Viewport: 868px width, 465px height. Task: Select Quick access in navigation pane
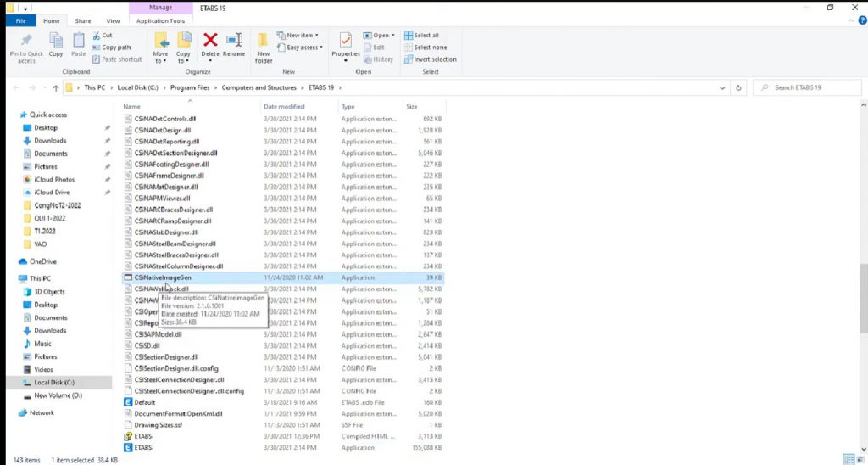pyautogui.click(x=47, y=115)
